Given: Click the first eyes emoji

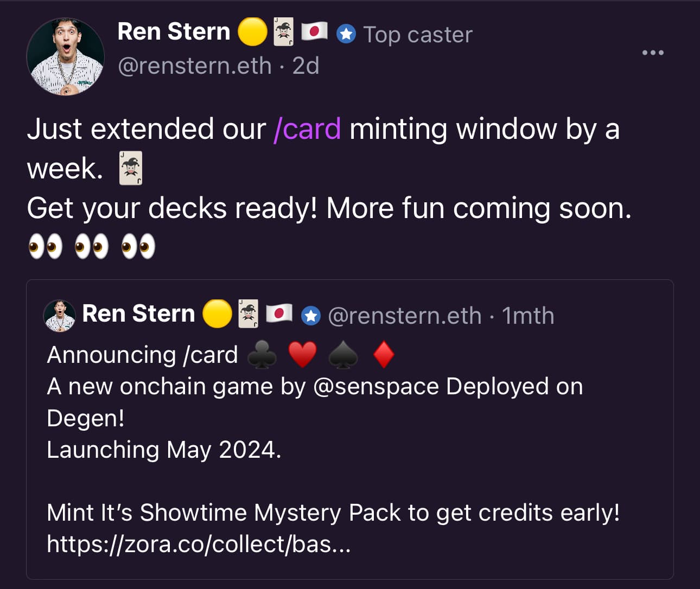Looking at the screenshot, I should (45, 247).
